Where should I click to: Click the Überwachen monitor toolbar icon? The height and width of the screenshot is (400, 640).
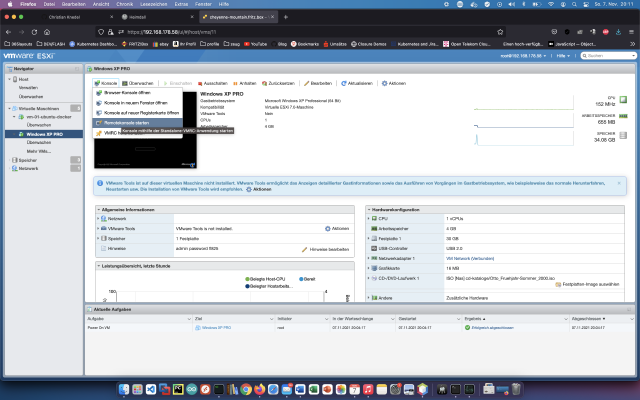point(125,83)
